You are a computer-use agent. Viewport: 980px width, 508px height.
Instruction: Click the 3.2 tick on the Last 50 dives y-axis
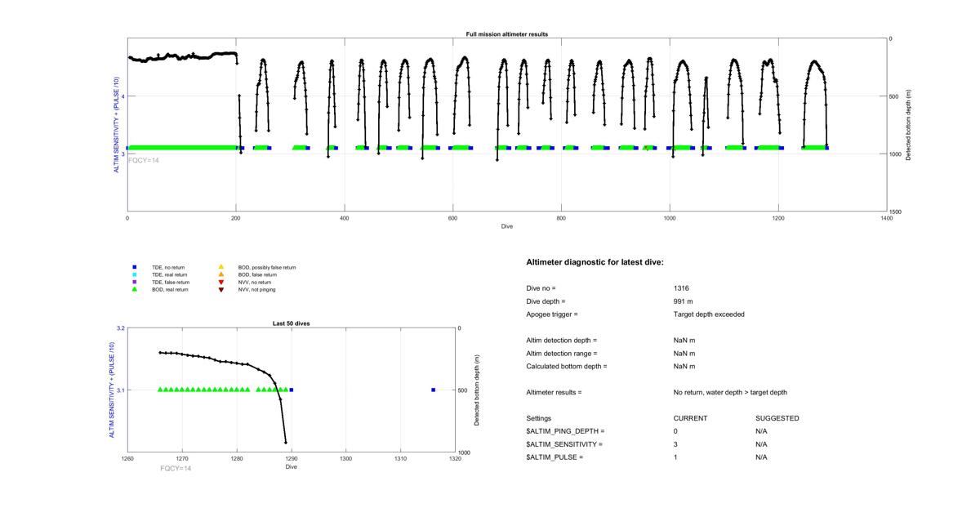click(x=120, y=328)
